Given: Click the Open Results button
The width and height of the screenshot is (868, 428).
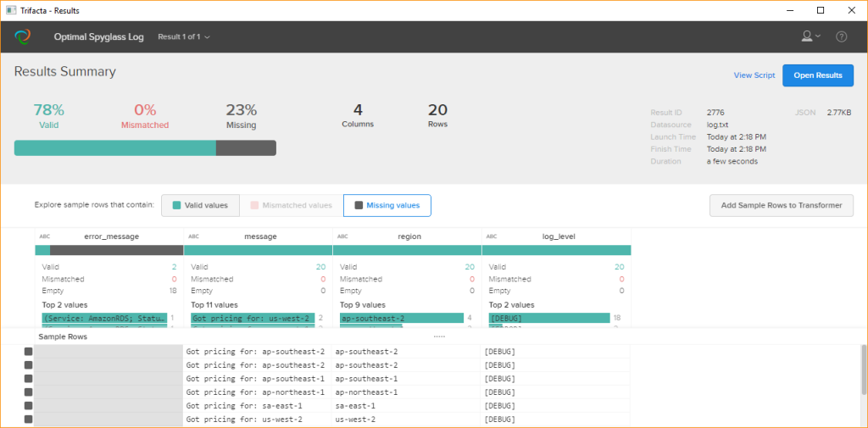Looking at the screenshot, I should tap(818, 75).
